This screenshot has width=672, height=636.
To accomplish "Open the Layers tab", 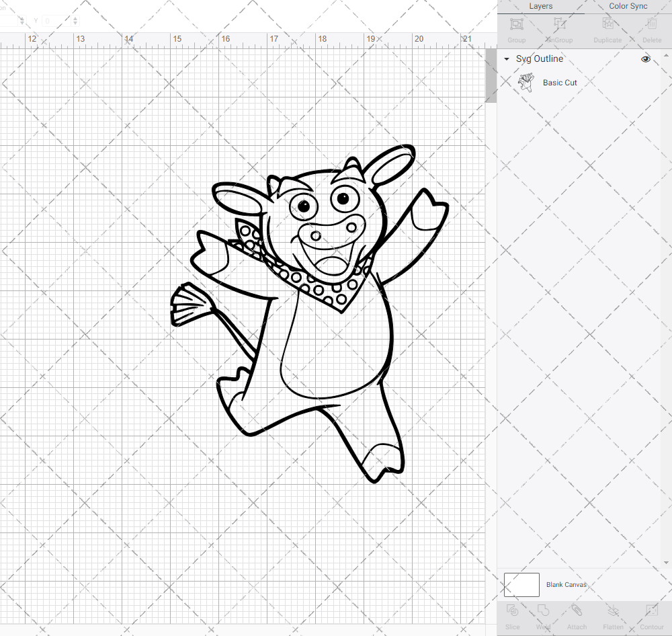I will (540, 6).
